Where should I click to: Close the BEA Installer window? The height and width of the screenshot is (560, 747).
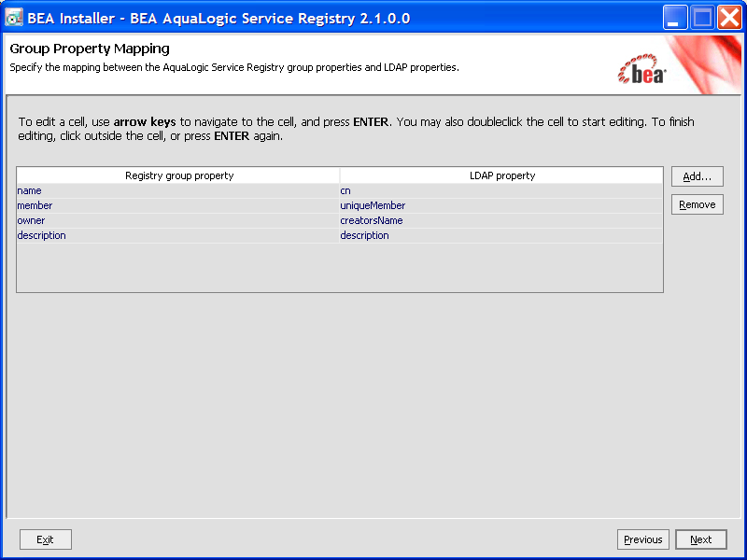(729, 18)
